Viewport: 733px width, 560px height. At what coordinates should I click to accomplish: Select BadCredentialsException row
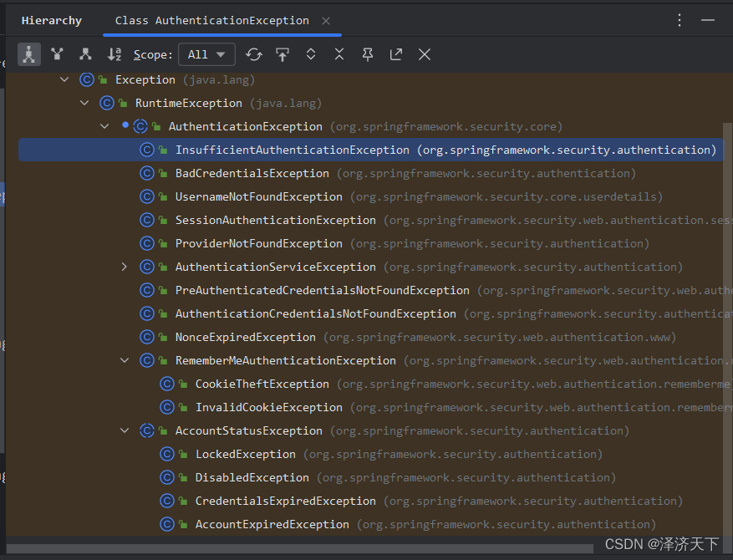(371, 173)
